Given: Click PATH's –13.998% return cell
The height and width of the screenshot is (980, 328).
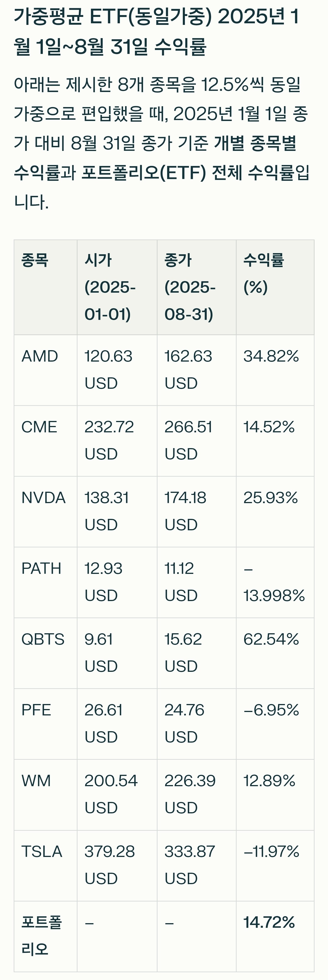Looking at the screenshot, I should point(274,582).
